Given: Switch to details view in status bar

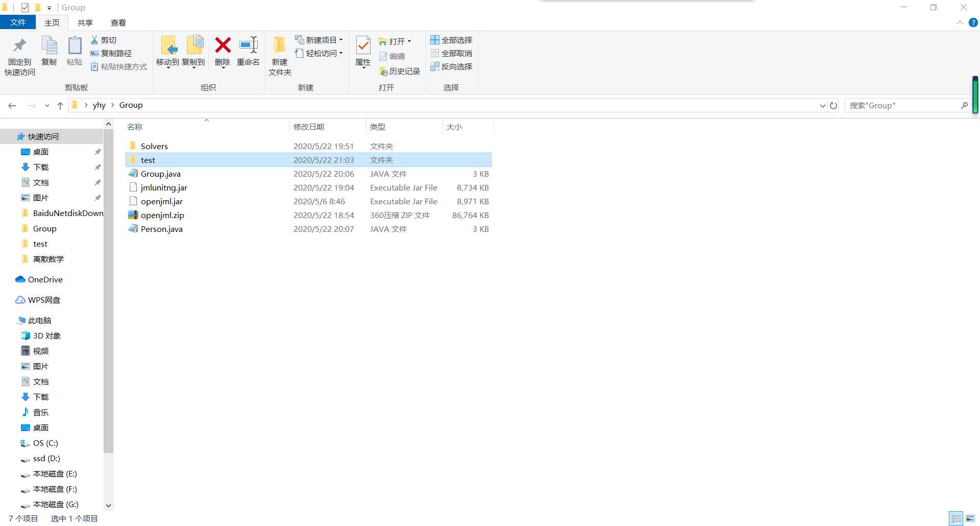Looking at the screenshot, I should (957, 518).
